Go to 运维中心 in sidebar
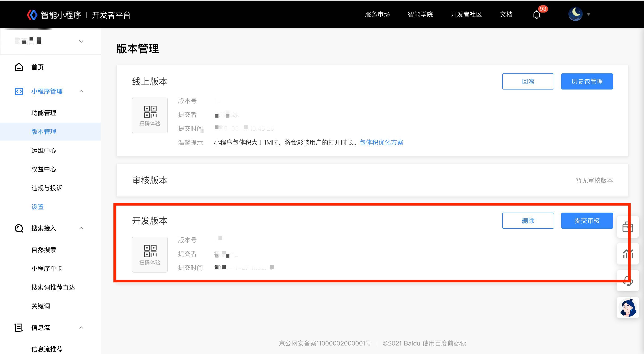 [x=44, y=150]
